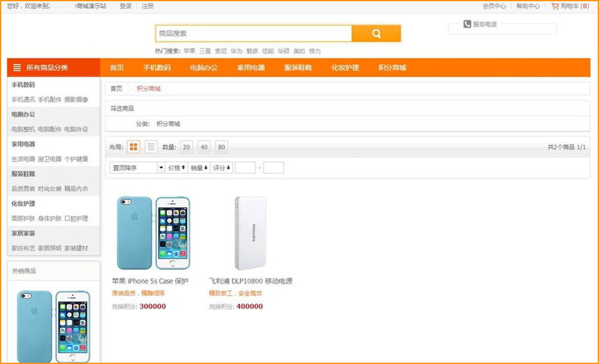
Task: Open the 首页 nav tab
Action: coord(117,68)
